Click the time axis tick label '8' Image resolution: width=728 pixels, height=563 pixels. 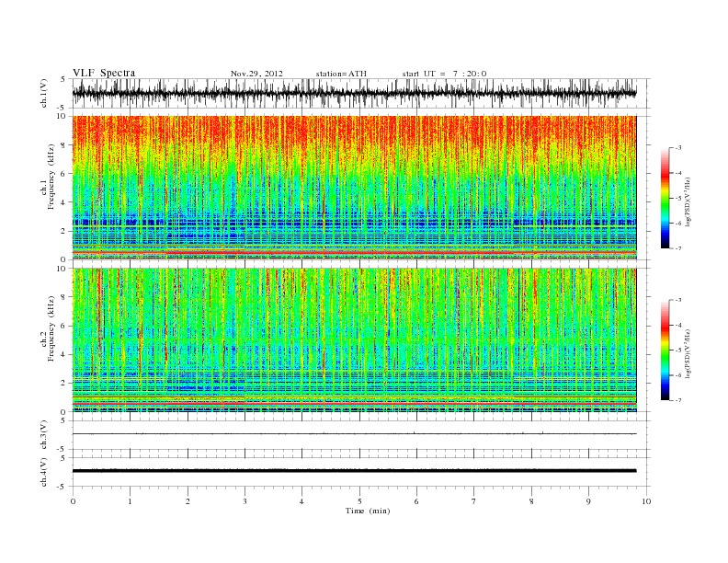531,501
